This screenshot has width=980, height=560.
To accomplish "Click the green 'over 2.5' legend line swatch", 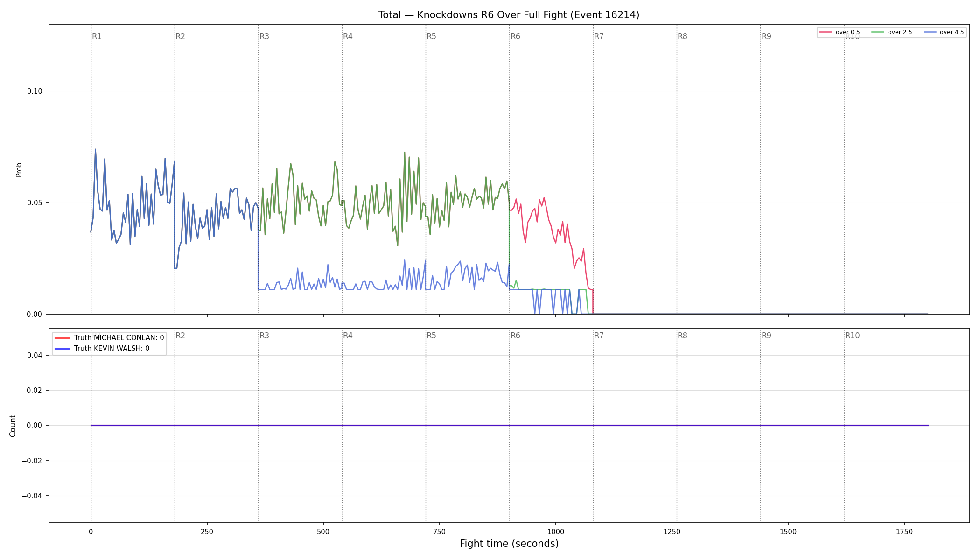I will (x=878, y=32).
